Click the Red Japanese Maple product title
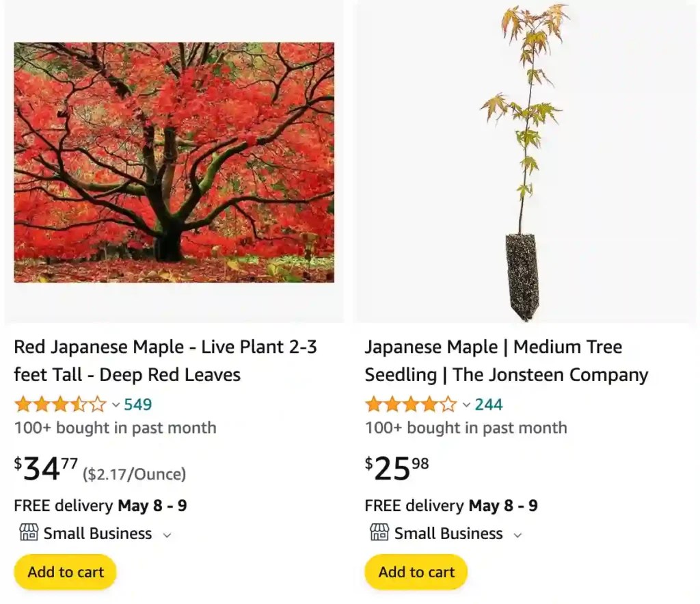The height and width of the screenshot is (604, 700). (165, 360)
